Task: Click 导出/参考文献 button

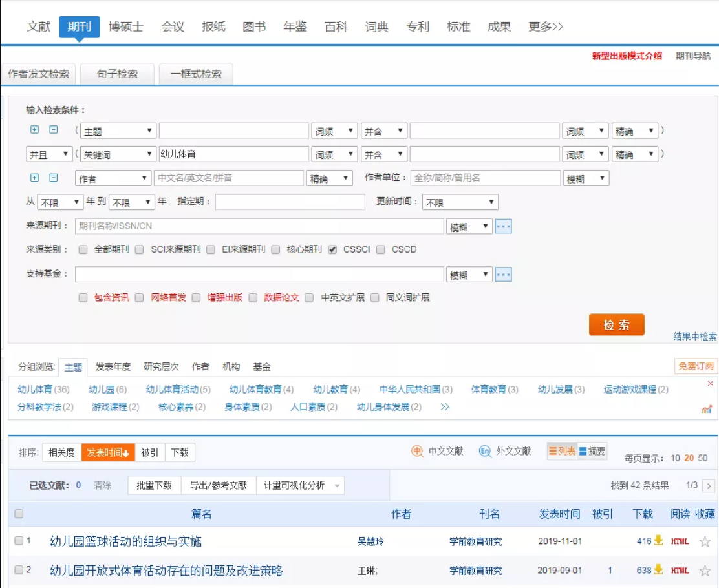Action: tap(219, 485)
